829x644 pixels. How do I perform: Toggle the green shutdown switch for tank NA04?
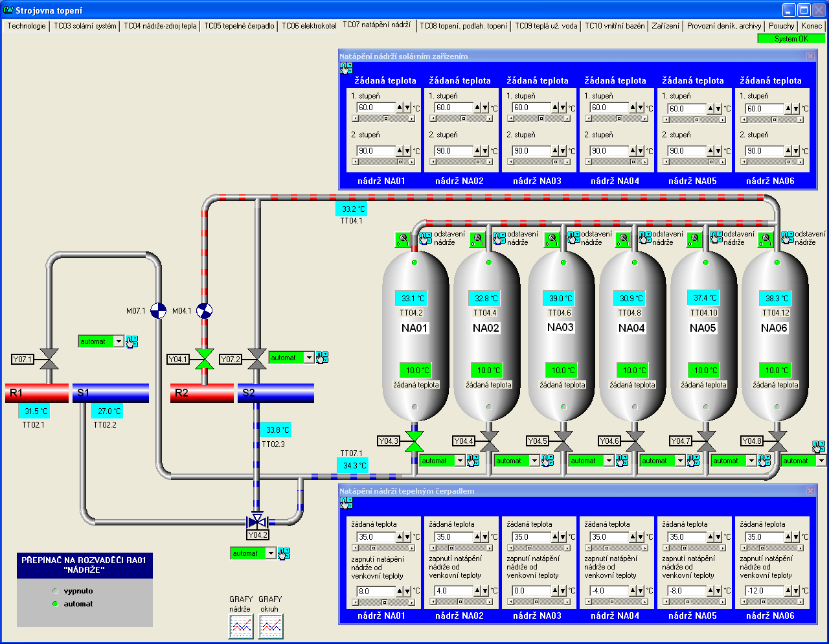pos(623,240)
